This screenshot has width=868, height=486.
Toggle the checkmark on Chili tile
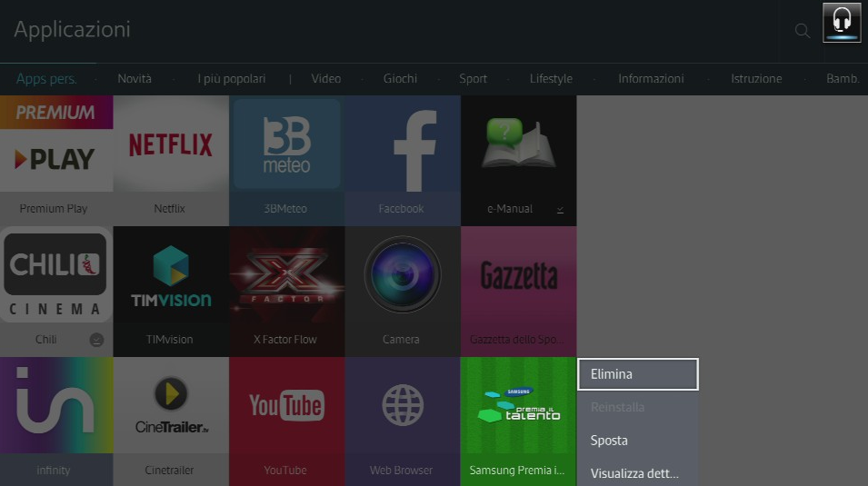coord(96,340)
